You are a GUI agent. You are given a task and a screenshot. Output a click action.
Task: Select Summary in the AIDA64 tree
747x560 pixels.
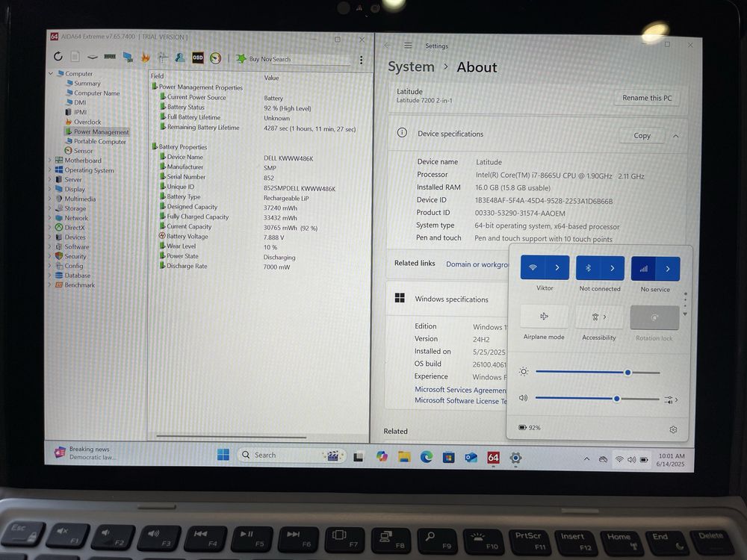click(x=87, y=84)
